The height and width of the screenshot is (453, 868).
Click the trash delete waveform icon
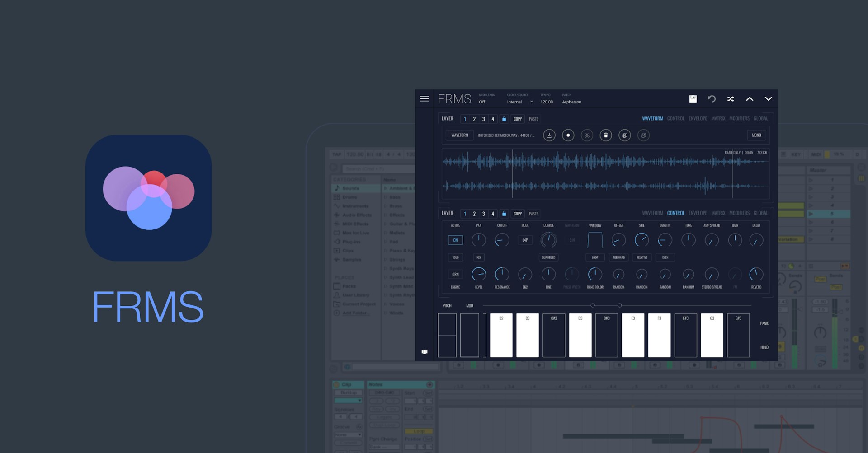[606, 135]
